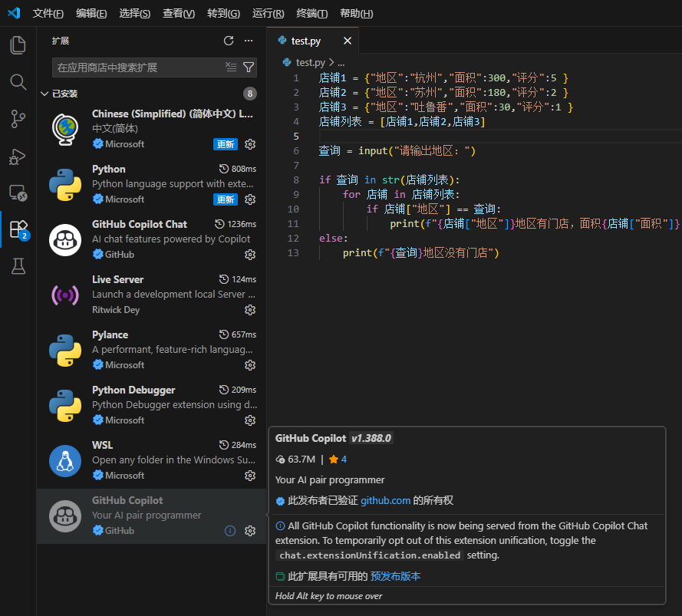Click the 63.7M install count in tooltip
The image size is (682, 616).
[296, 460]
